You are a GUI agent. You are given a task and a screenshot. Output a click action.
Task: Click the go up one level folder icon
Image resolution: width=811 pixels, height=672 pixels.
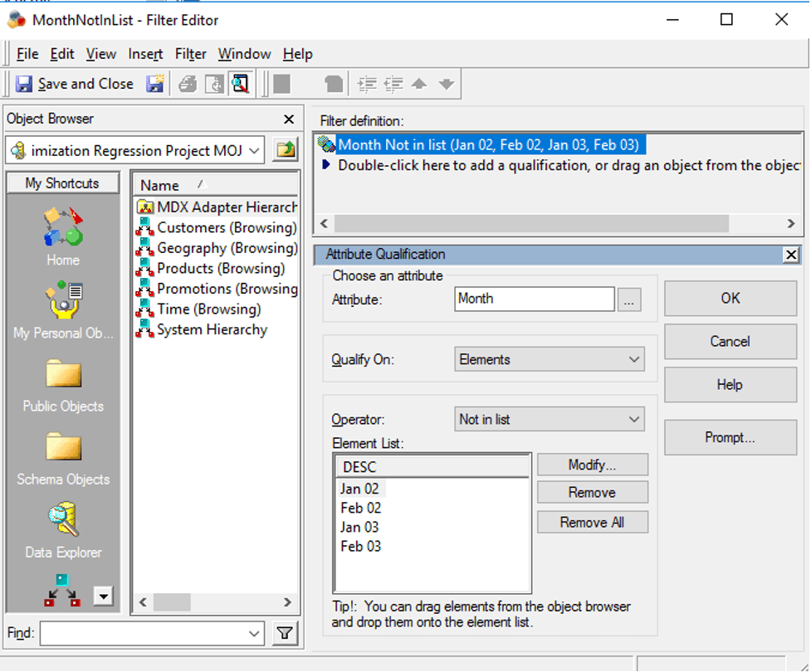click(286, 150)
